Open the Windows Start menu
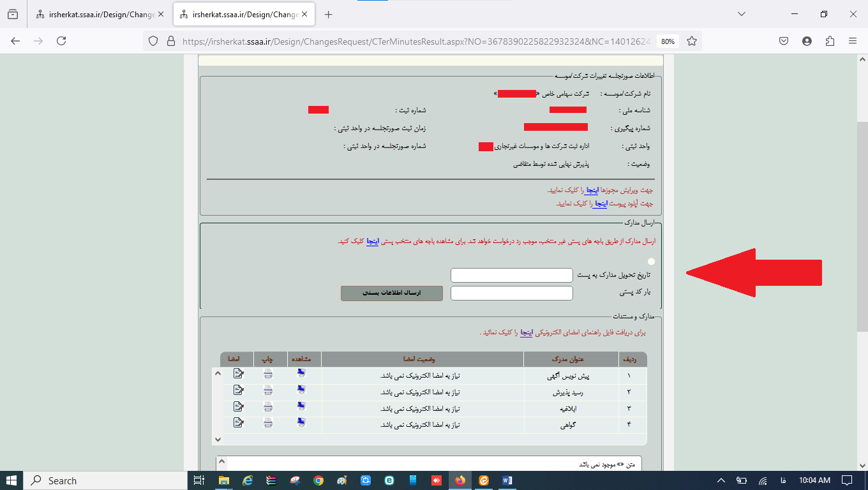 (x=11, y=480)
